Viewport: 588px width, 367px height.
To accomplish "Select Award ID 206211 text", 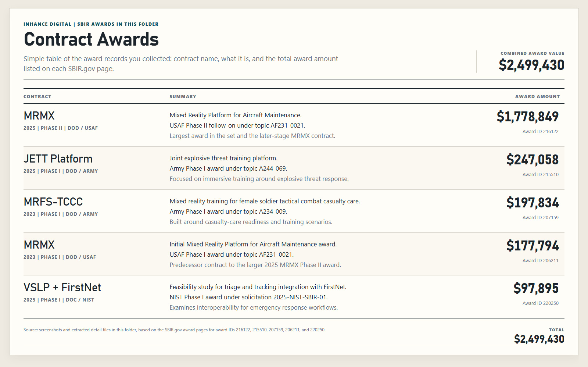I will pos(541,261).
